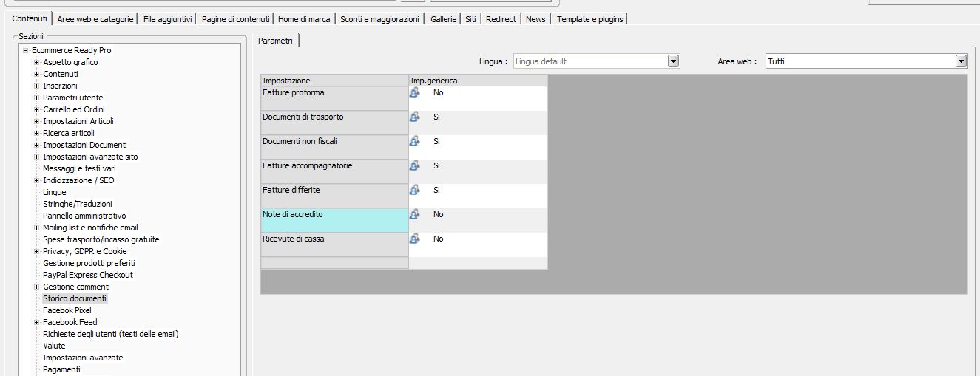Open the Area web dropdown

(x=961, y=61)
